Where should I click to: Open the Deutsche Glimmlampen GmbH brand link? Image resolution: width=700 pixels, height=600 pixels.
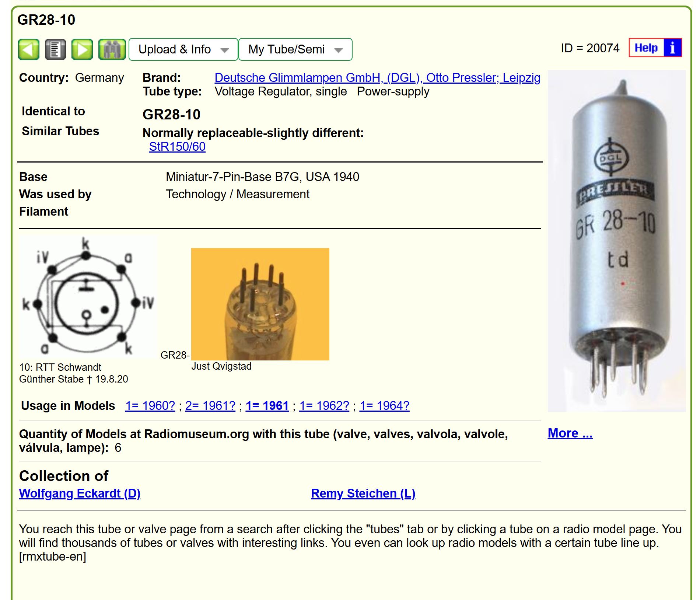tap(377, 78)
